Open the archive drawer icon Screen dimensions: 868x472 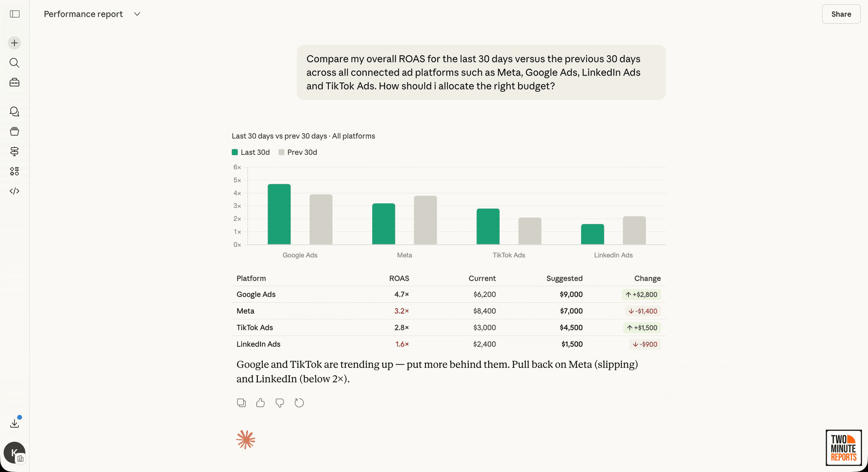pyautogui.click(x=14, y=131)
